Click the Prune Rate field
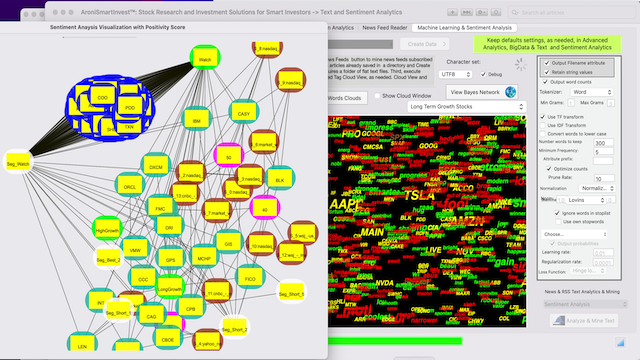 pyautogui.click(x=604, y=178)
